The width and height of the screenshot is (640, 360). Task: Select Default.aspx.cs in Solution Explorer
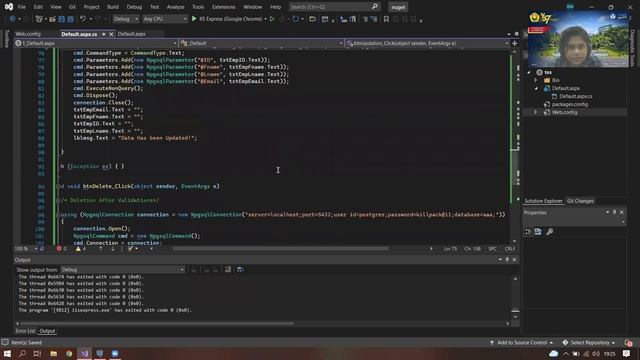tap(576, 96)
